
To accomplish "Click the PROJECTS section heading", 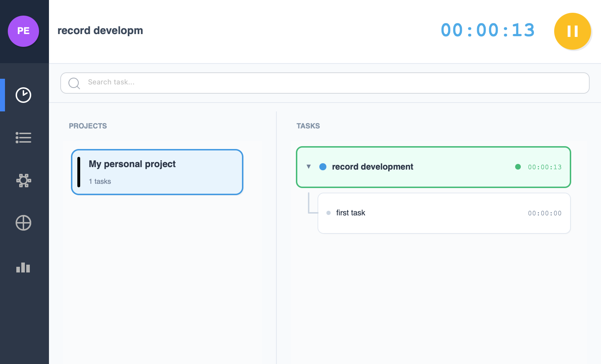I will coord(88,126).
